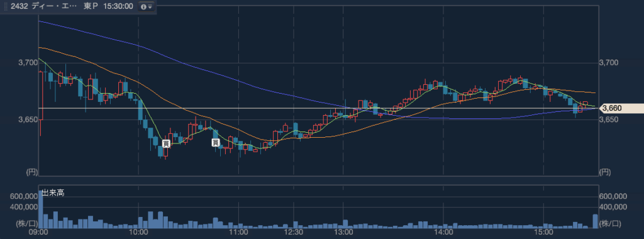Image resolution: width=644 pixels, height=239 pixels.
Task: Click the left-axis 600,000 volume label
Action: click(x=23, y=197)
